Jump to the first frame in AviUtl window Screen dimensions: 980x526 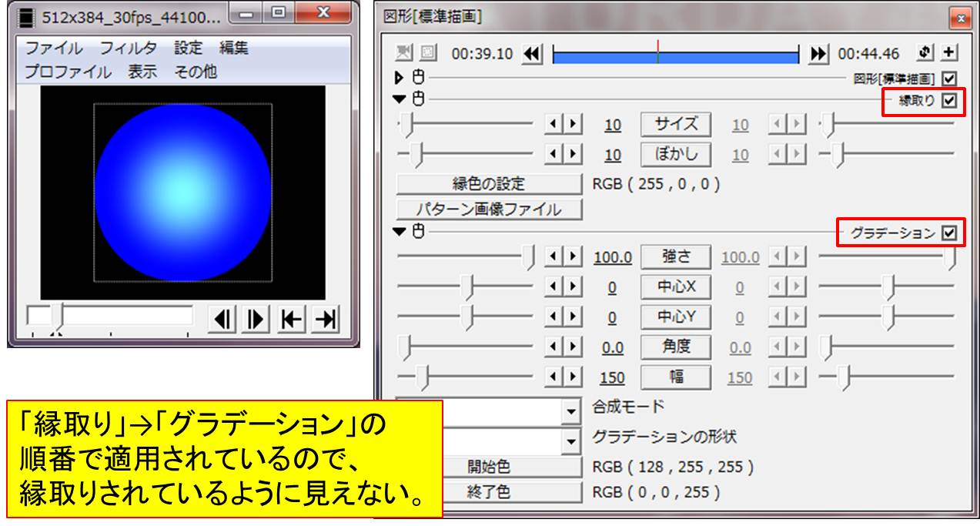click(x=292, y=318)
